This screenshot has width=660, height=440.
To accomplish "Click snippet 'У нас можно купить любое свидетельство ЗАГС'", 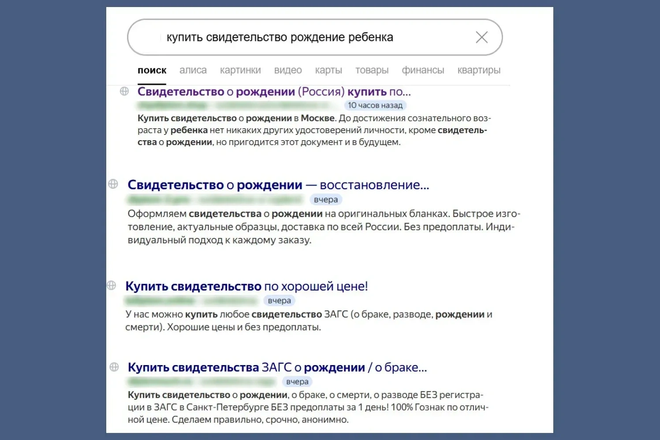I will click(x=236, y=314).
